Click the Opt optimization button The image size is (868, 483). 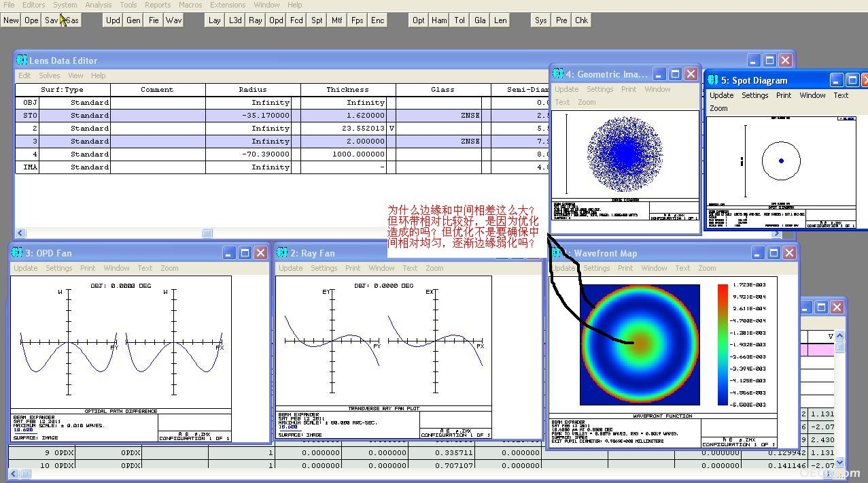[419, 20]
